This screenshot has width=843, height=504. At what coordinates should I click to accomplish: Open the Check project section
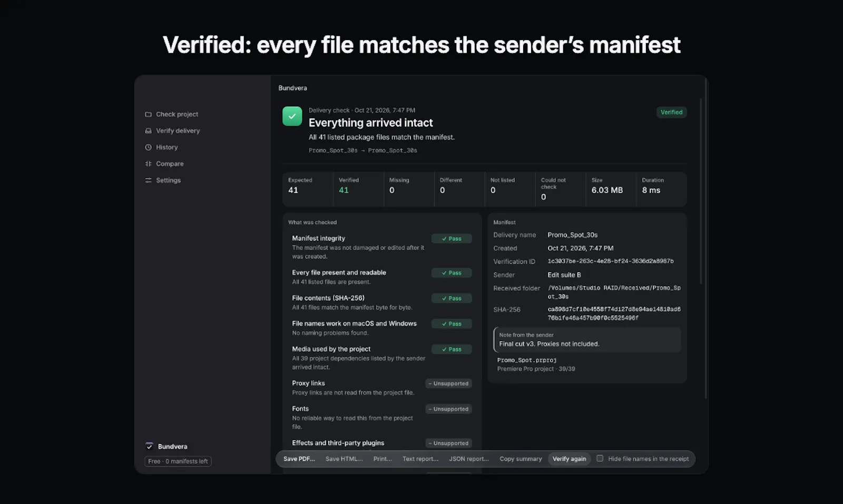(x=177, y=114)
